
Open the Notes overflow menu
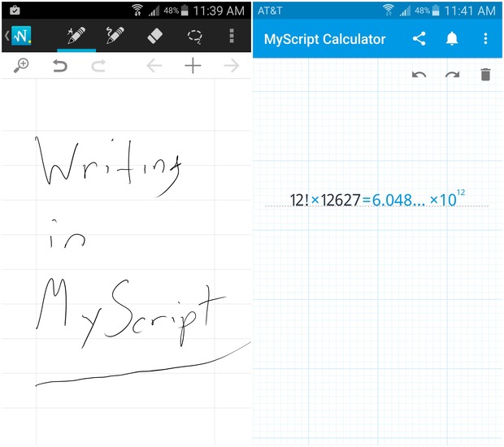coord(232,36)
